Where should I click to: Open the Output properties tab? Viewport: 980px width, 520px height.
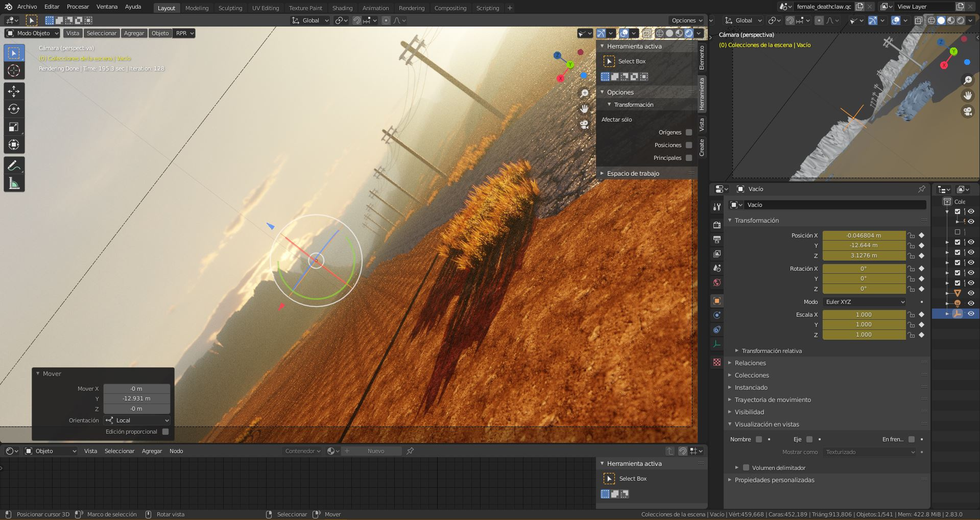717,240
